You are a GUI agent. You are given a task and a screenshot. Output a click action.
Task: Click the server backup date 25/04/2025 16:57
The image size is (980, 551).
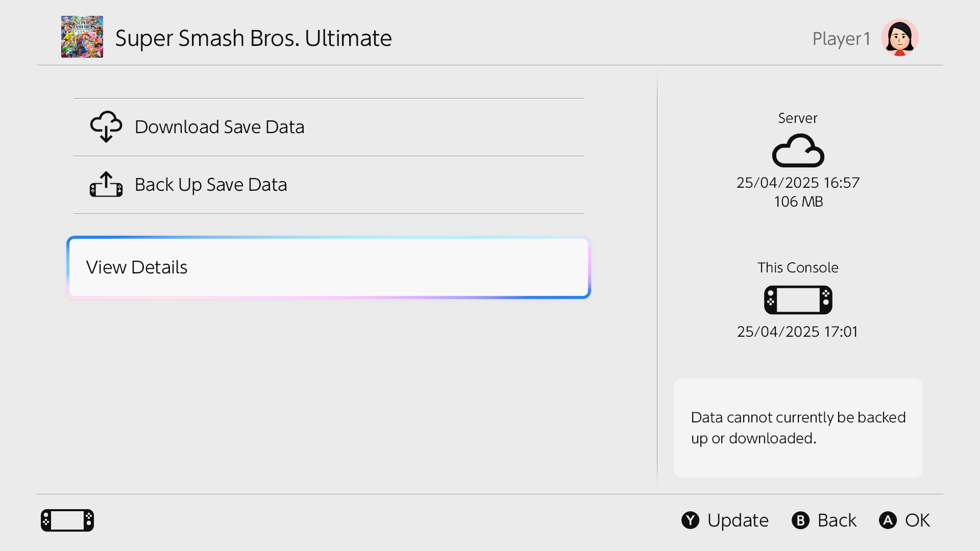tap(798, 183)
